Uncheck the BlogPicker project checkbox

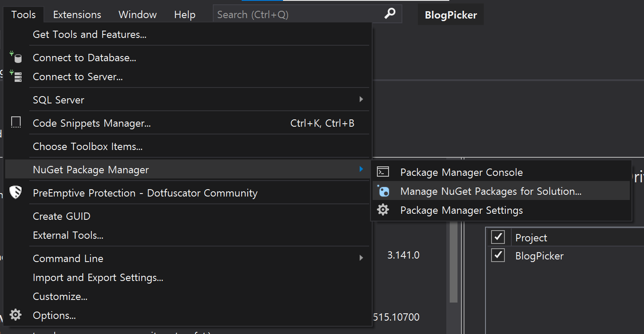click(498, 255)
